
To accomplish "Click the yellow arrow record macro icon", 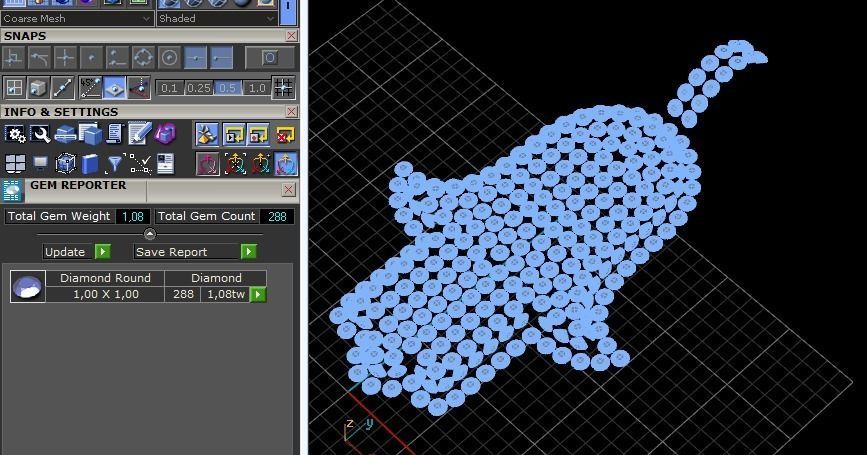I will 259,134.
